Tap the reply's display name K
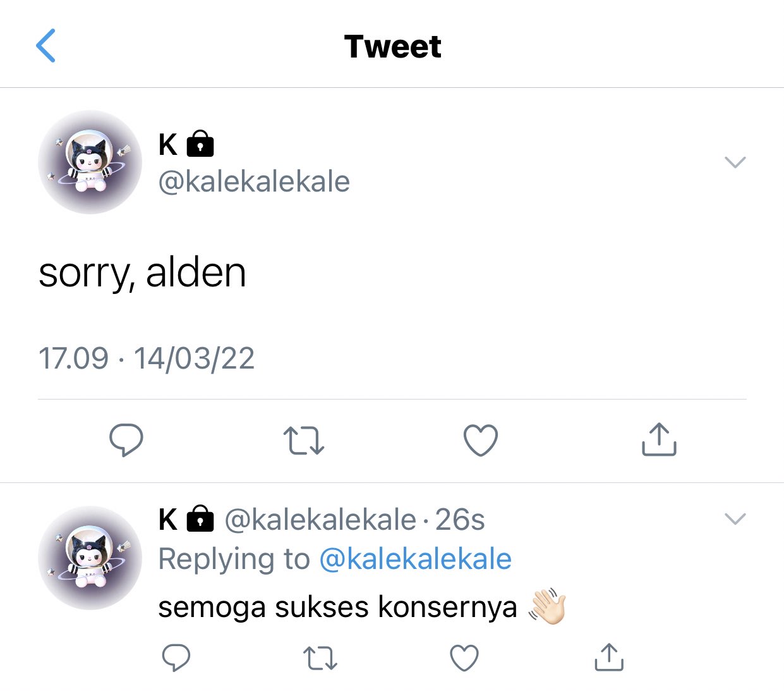This screenshot has height=691, width=784. pyautogui.click(x=168, y=520)
